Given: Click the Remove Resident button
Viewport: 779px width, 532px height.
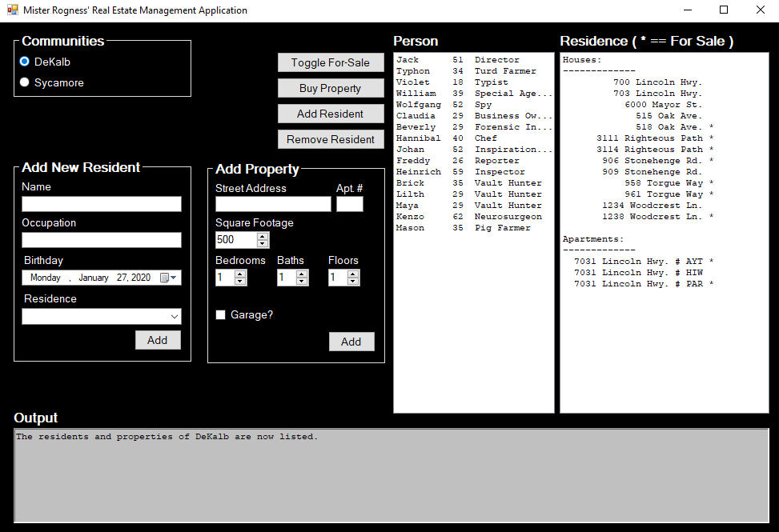Looking at the screenshot, I should pyautogui.click(x=331, y=139).
